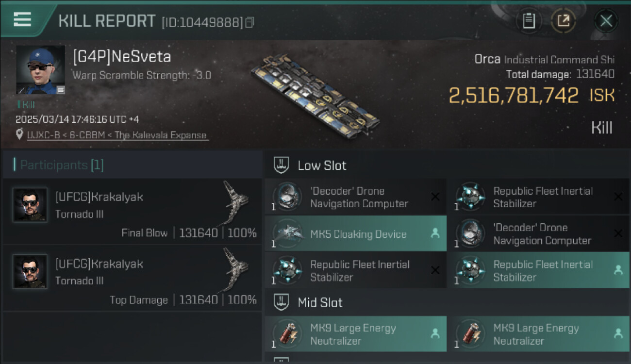Click the 2,516,781,742 ISK value

(x=514, y=96)
